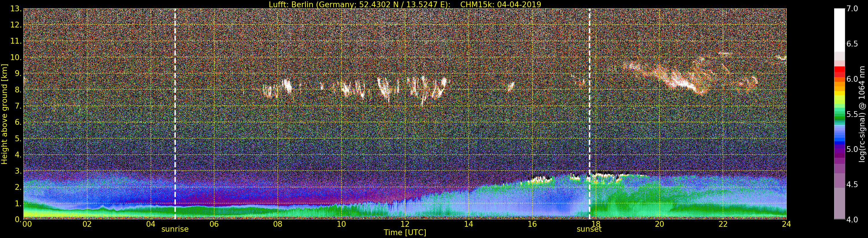
Task: Click the 06 UTC time axis tick label
Action: 214,224
